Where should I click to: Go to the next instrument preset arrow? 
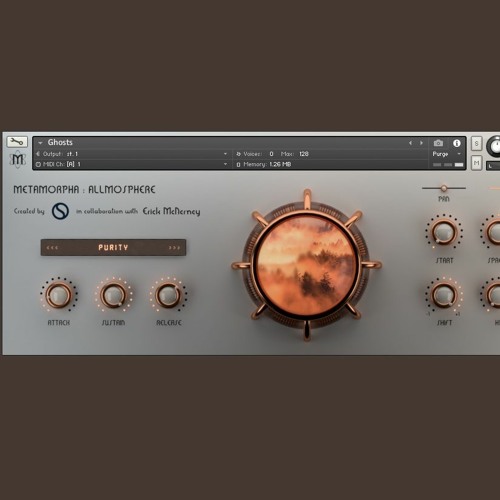coord(422,143)
